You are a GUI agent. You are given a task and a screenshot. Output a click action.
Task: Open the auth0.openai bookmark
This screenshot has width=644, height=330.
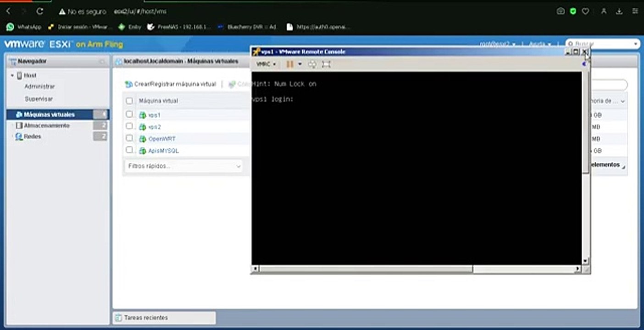coord(318,27)
